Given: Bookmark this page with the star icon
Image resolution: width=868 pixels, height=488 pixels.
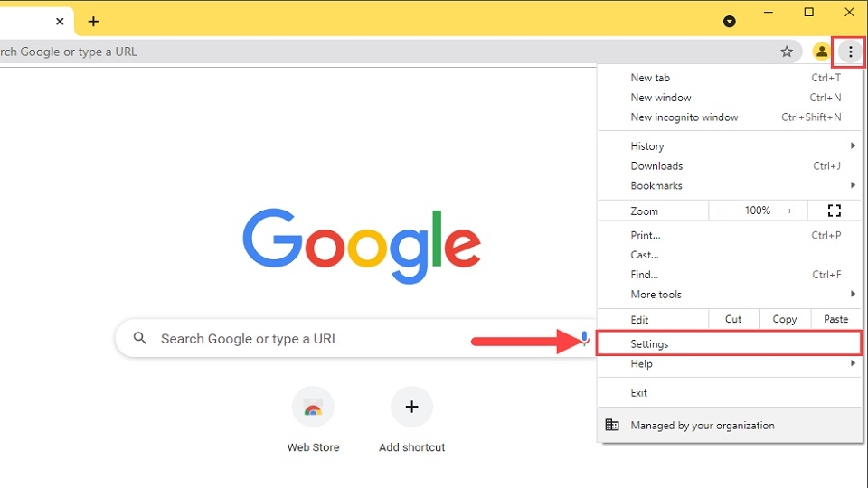Looking at the screenshot, I should [x=787, y=52].
